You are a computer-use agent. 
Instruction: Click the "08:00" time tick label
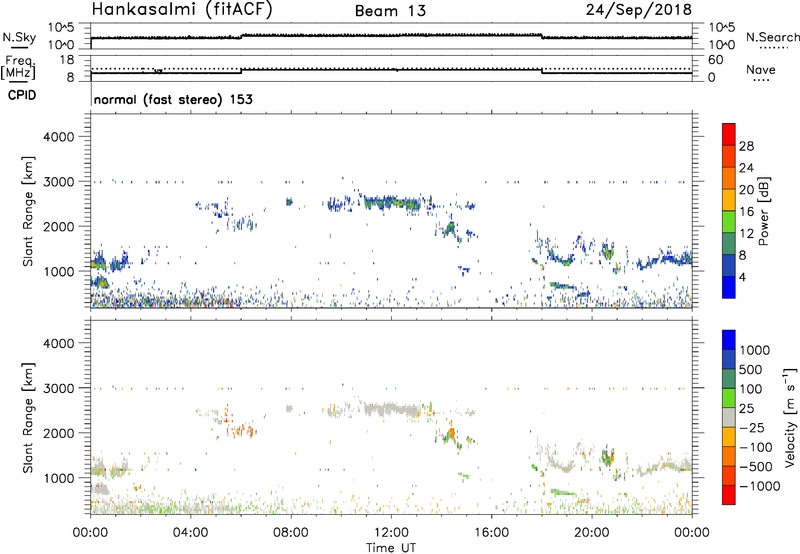[291, 533]
